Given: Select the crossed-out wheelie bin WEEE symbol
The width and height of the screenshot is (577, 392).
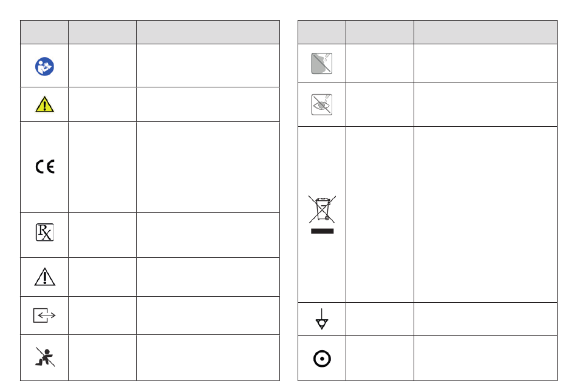Looking at the screenshot, I should [322, 214].
